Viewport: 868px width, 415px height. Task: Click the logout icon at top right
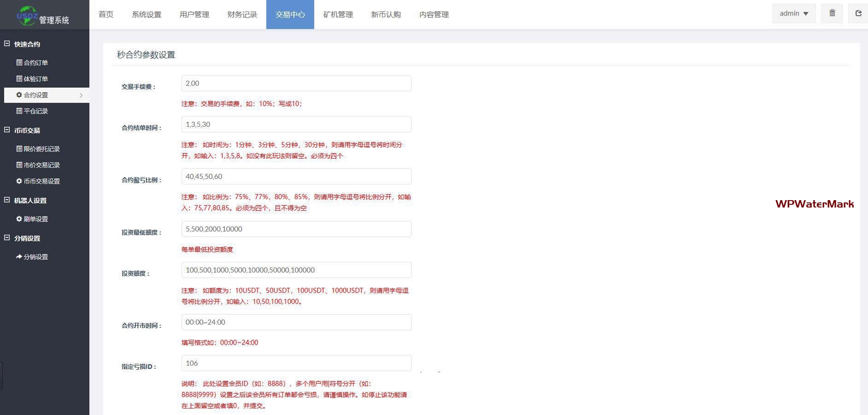click(858, 13)
